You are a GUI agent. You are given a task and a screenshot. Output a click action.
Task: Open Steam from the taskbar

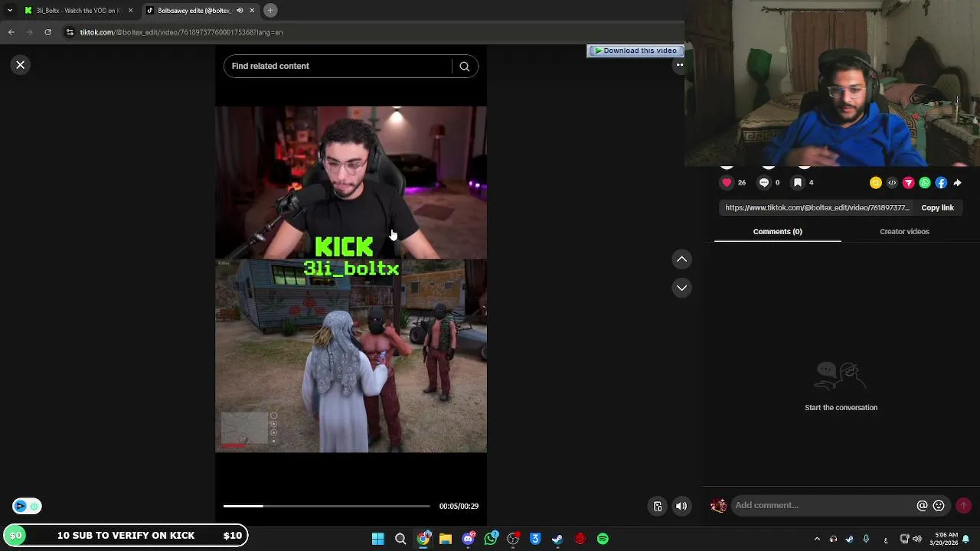click(x=557, y=539)
